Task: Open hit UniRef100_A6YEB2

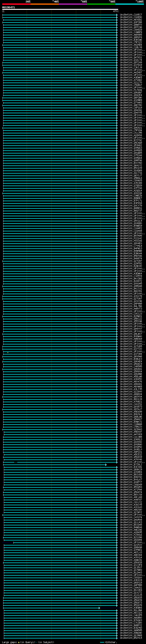Action: click(x=131, y=20)
